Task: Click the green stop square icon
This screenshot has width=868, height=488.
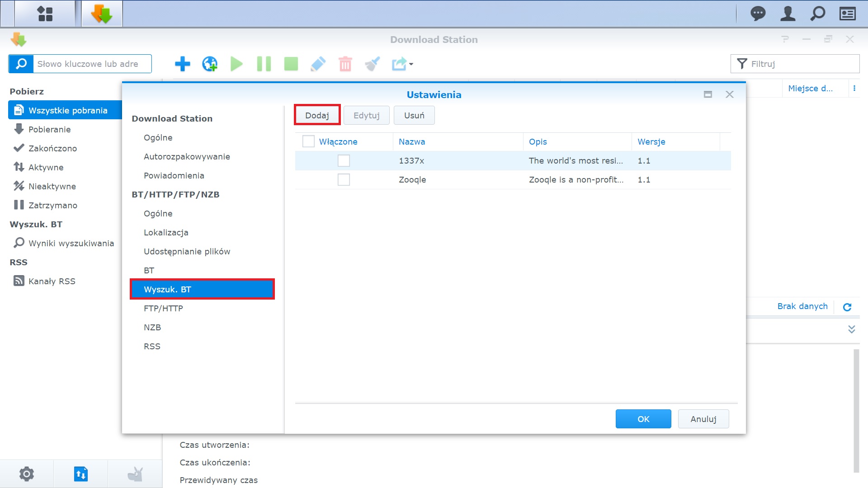Action: click(291, 64)
